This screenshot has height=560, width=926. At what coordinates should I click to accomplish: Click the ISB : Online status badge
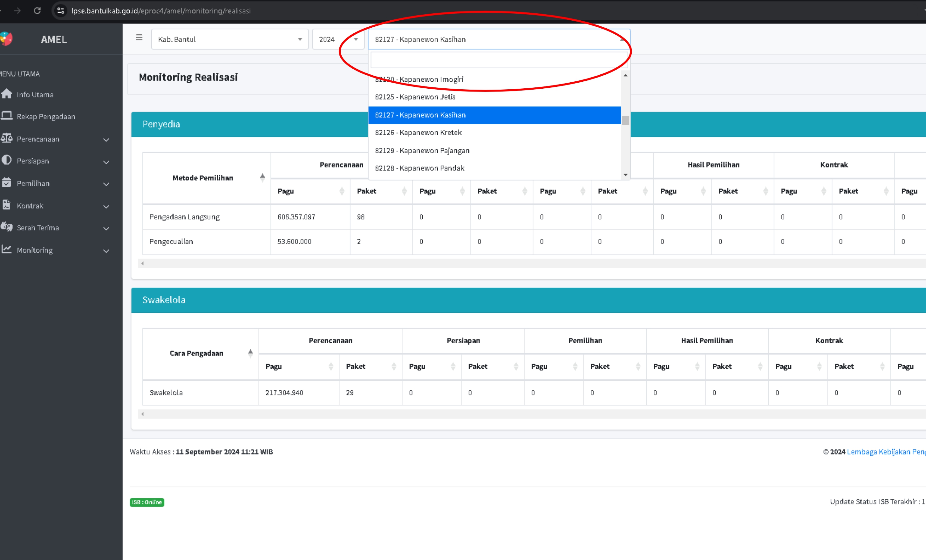coord(147,502)
